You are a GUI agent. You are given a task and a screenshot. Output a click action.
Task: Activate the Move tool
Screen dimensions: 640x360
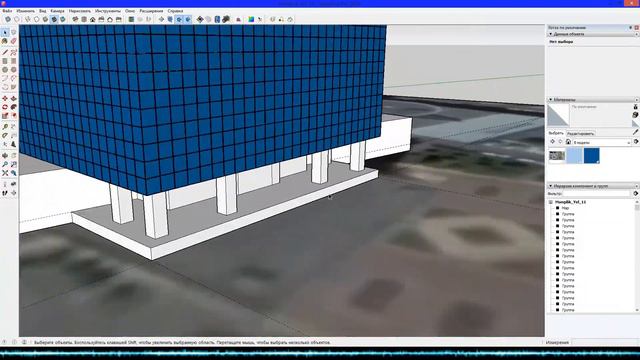point(5,98)
